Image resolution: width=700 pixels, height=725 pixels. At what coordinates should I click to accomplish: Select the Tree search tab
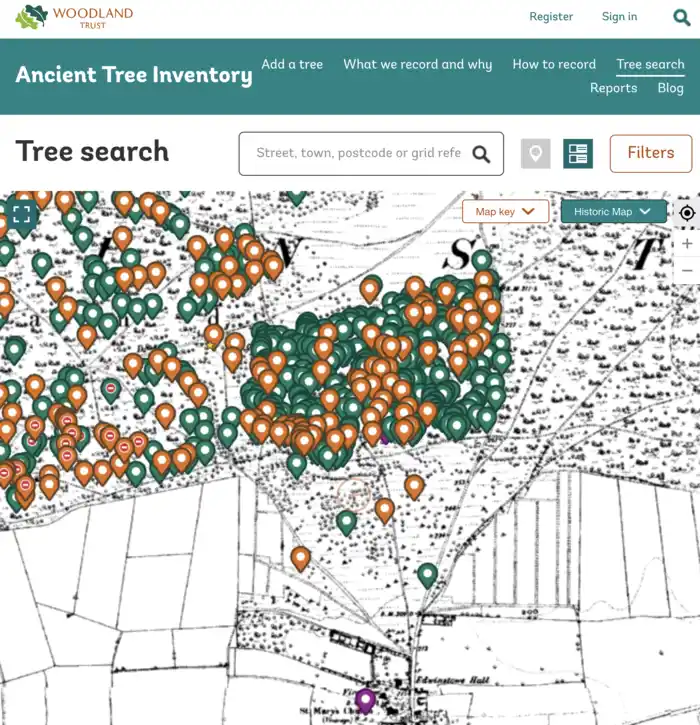point(650,64)
